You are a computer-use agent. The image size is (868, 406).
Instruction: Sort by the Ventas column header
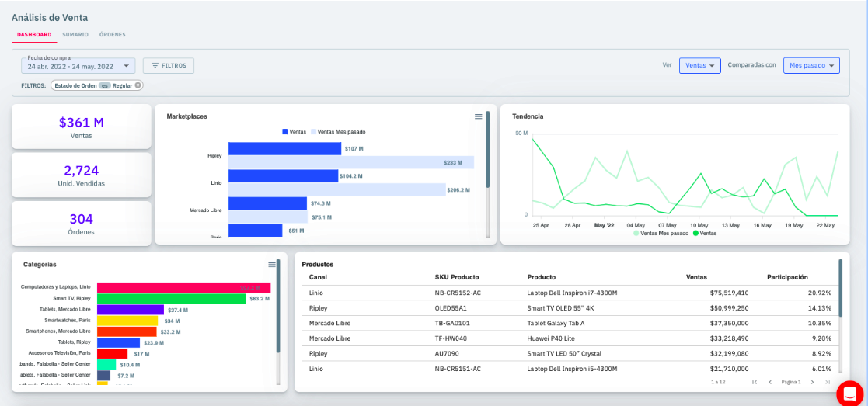pos(696,277)
